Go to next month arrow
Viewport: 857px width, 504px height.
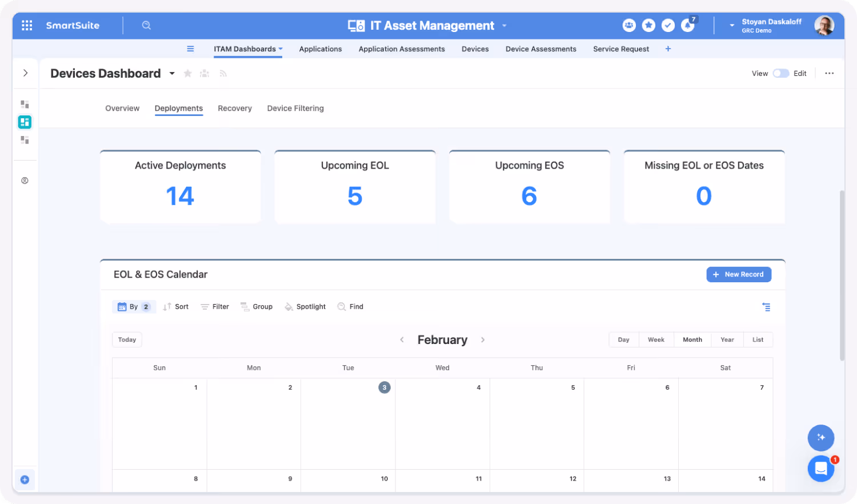coord(483,340)
